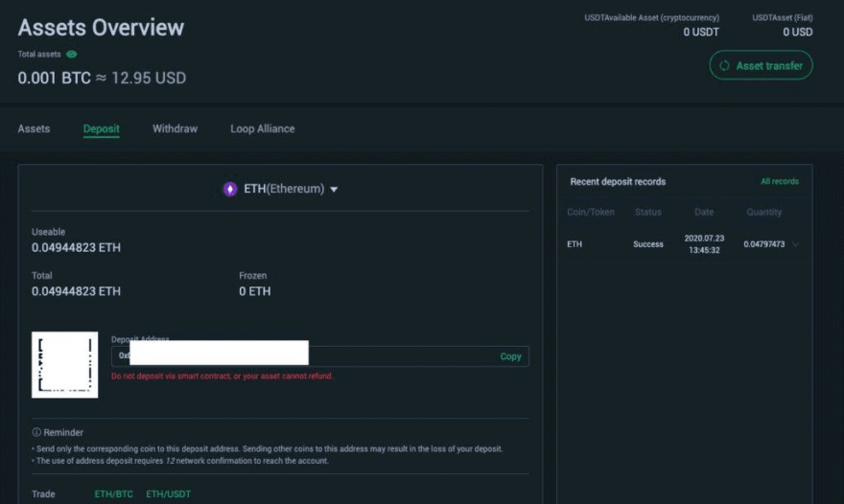Image resolution: width=844 pixels, height=504 pixels.
Task: View All records of deposits
Action: pos(780,182)
